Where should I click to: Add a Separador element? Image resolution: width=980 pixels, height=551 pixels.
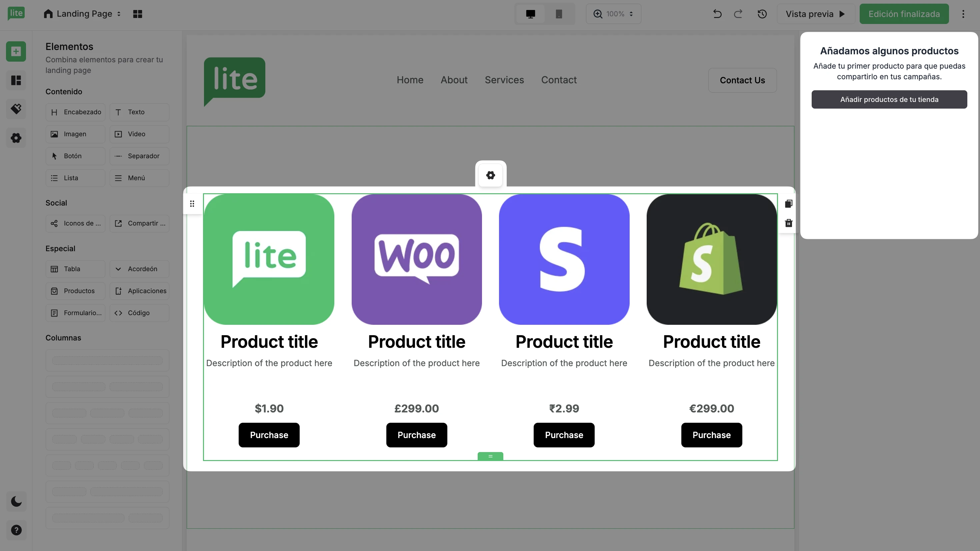click(x=139, y=156)
